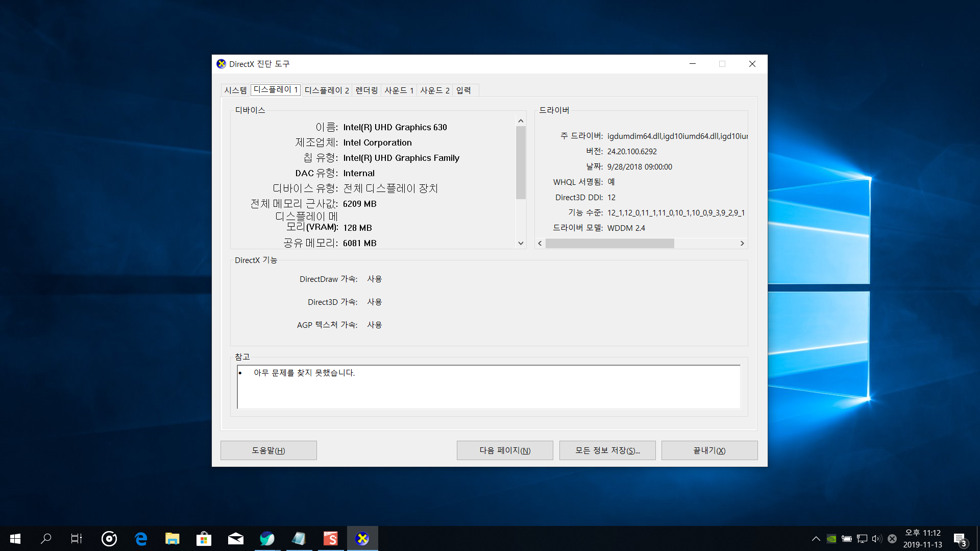Viewport: 980px width, 551px height.
Task: Open the green swirl app on taskbar
Action: [267, 538]
